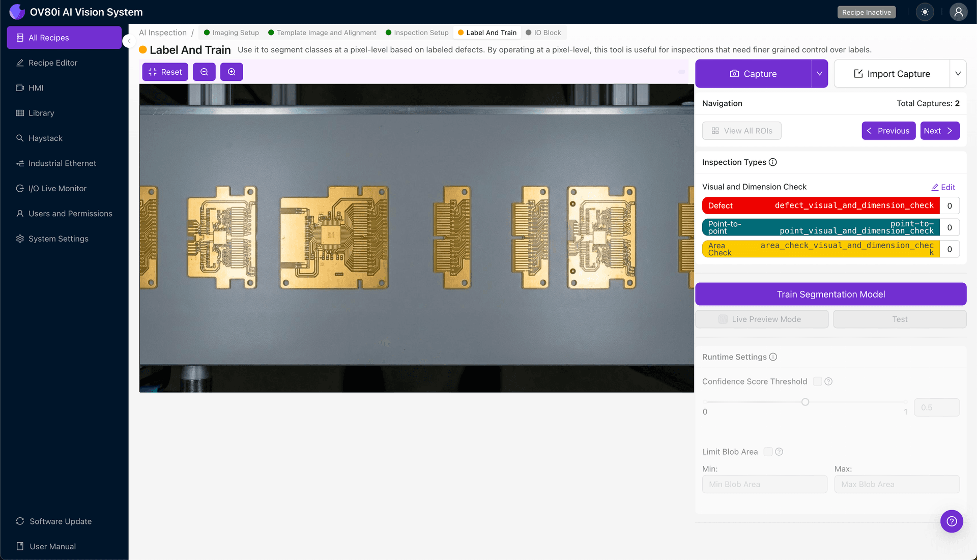Collapse the sidebar with the chevron handle
This screenshot has height=560, width=977.
click(x=129, y=41)
